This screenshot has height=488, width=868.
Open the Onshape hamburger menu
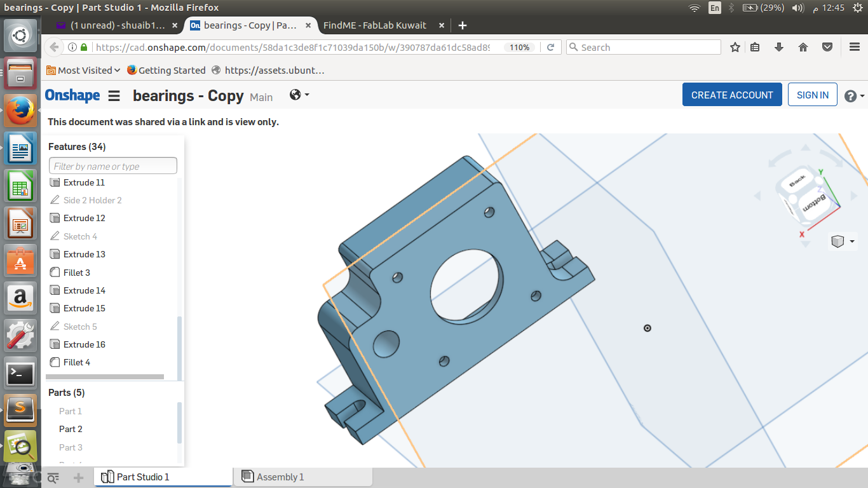(114, 96)
